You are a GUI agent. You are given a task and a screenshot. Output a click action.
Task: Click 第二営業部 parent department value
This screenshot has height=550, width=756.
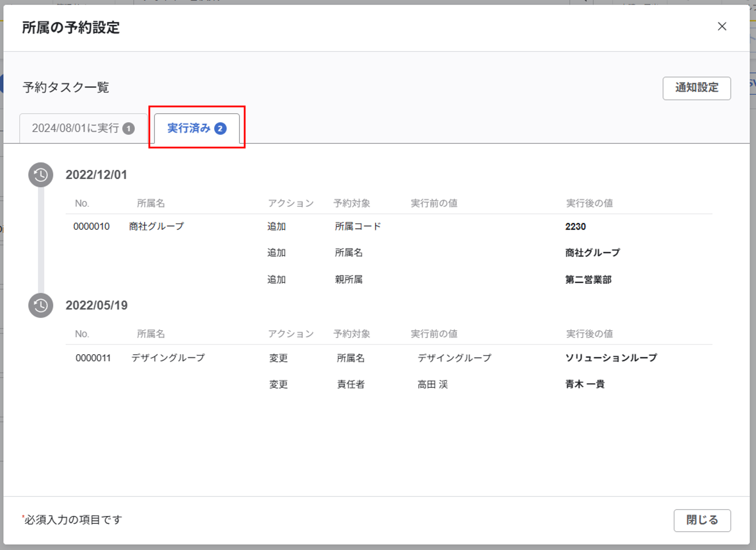pos(588,279)
